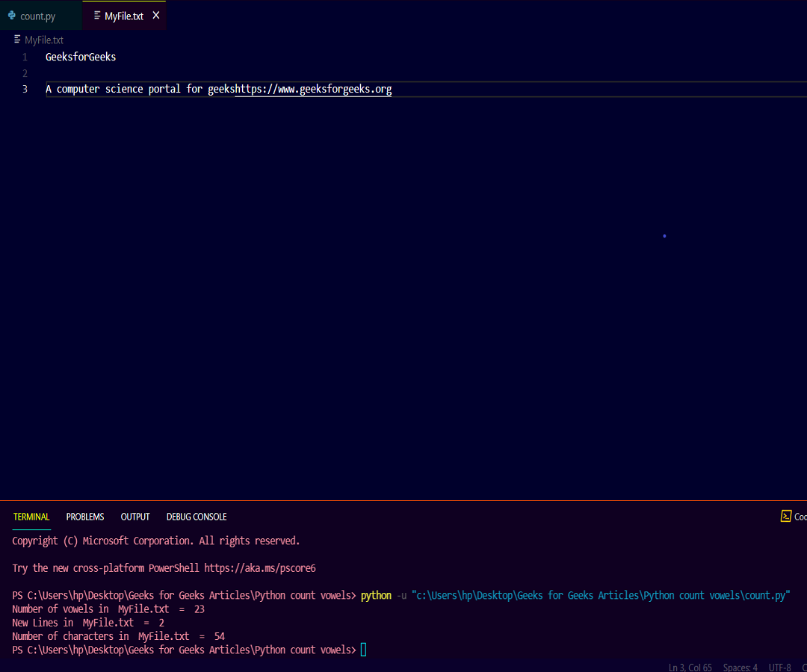Click the MyFile.txt breadcrumb path

click(x=44, y=40)
